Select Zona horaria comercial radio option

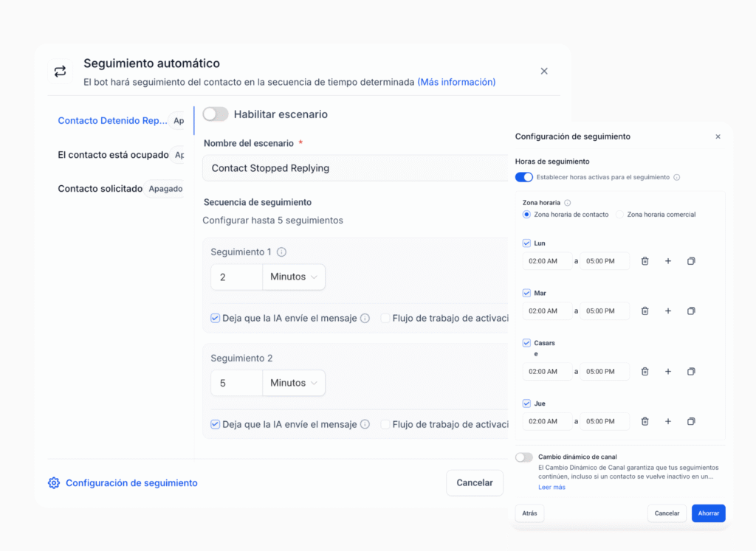[620, 215]
